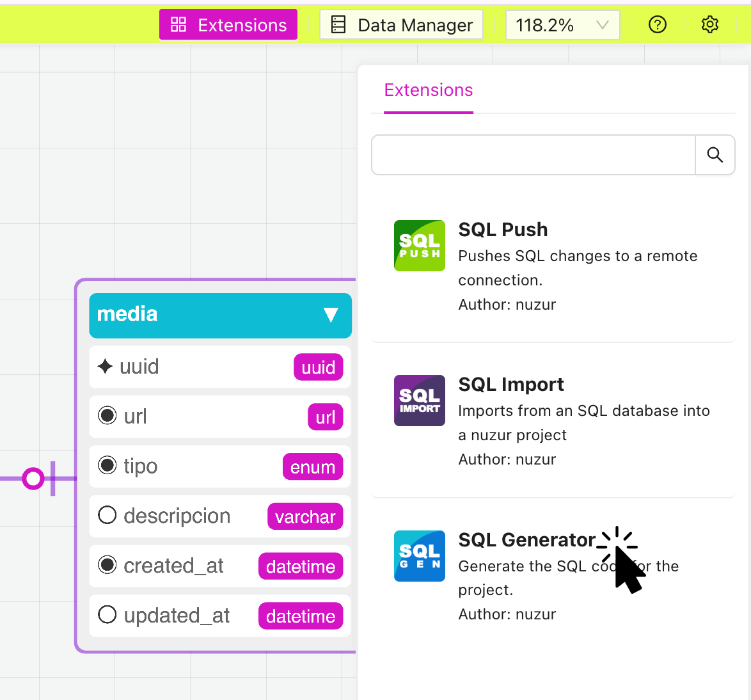Click the magnifier search icon

(x=715, y=155)
